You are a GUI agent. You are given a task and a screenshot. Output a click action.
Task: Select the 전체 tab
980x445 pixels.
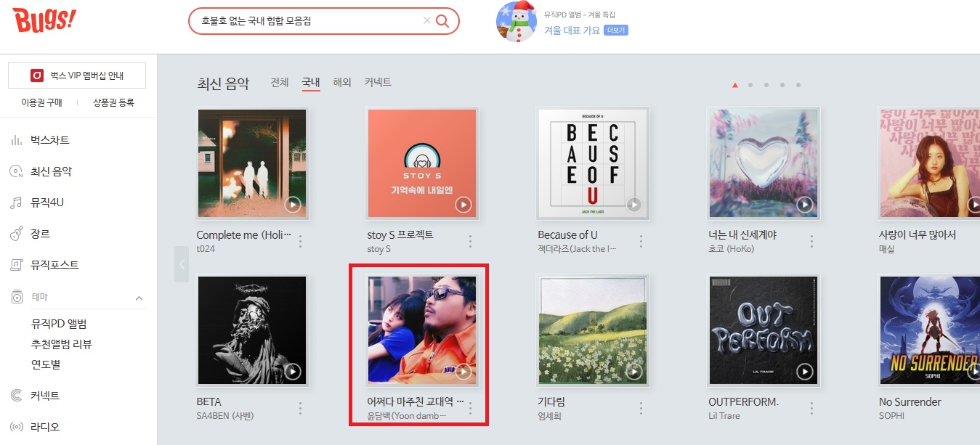(x=280, y=83)
